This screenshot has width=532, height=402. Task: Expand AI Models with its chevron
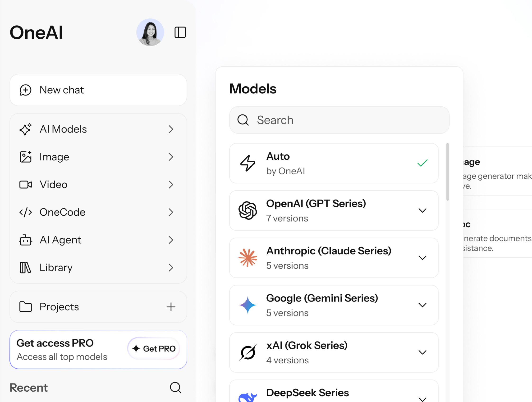(x=171, y=129)
